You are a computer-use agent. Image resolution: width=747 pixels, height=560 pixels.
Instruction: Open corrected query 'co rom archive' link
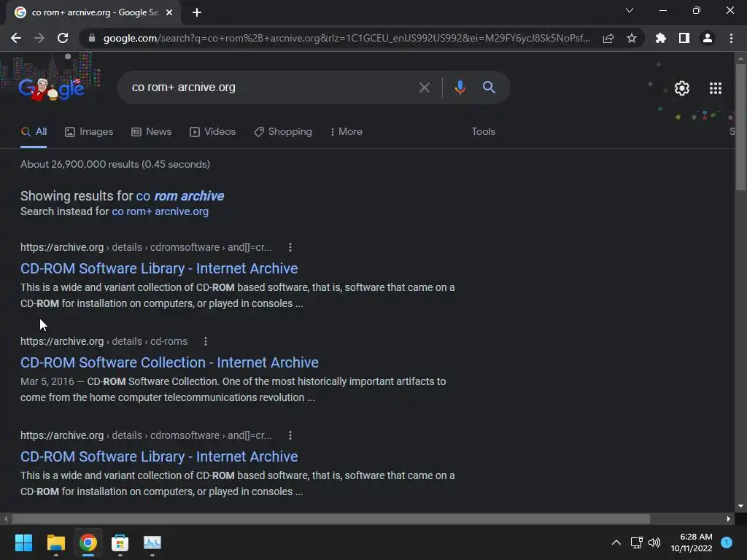pyautogui.click(x=179, y=195)
